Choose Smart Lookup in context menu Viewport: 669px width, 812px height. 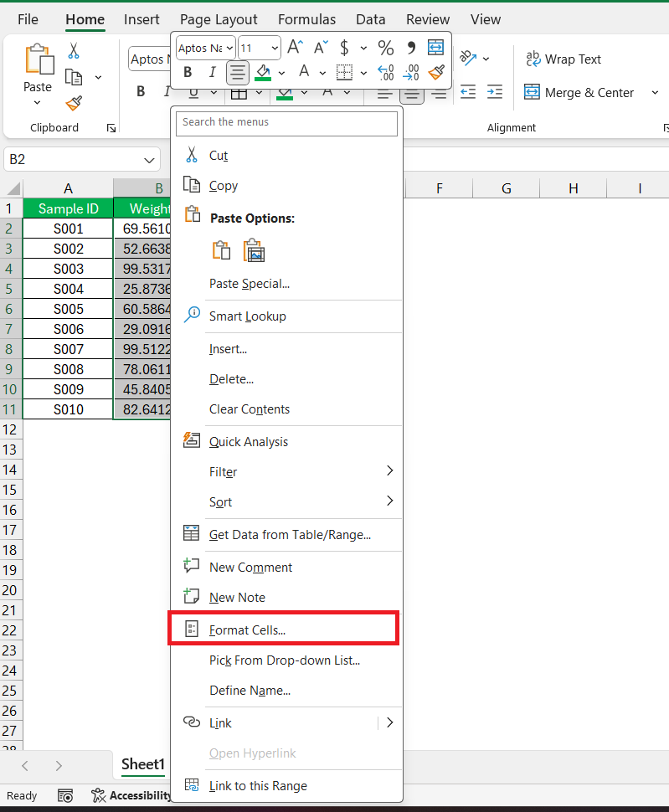pyautogui.click(x=287, y=316)
